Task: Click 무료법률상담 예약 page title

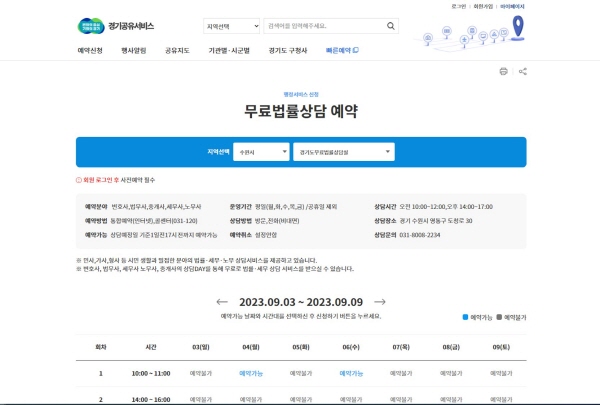Action: click(301, 111)
